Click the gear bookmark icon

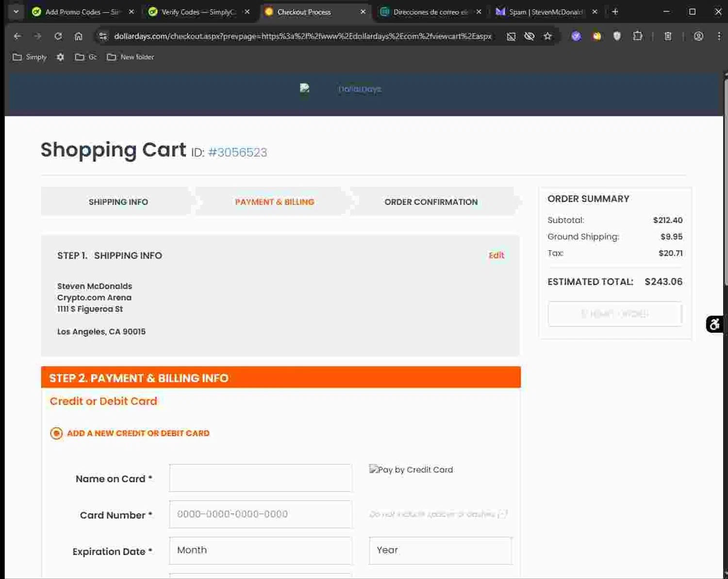(x=60, y=57)
